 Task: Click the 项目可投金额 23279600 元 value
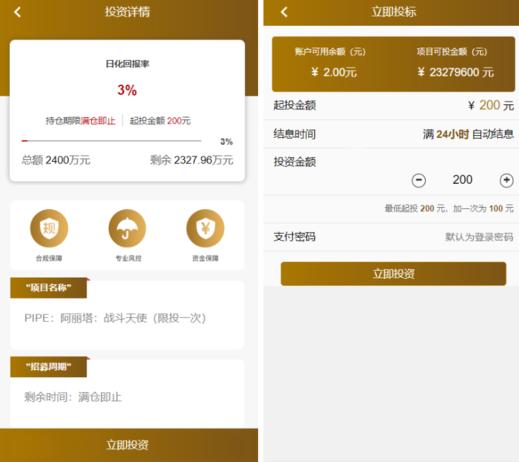[x=456, y=72]
